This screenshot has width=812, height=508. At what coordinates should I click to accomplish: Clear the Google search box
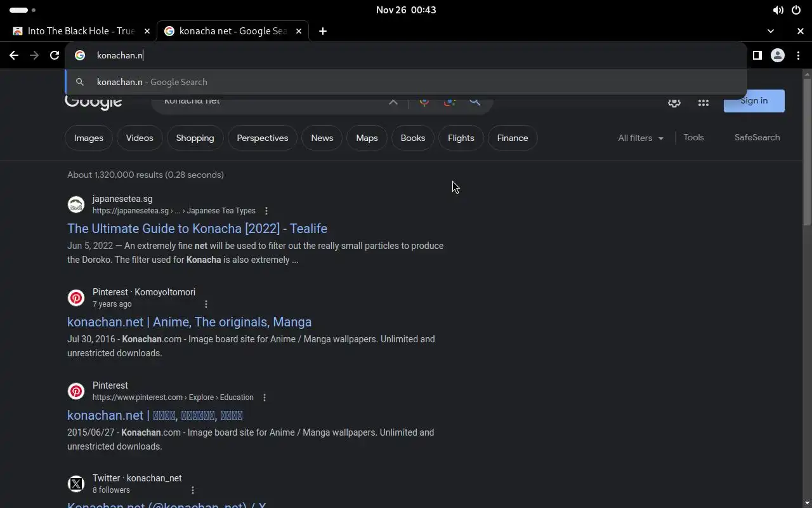point(393,102)
